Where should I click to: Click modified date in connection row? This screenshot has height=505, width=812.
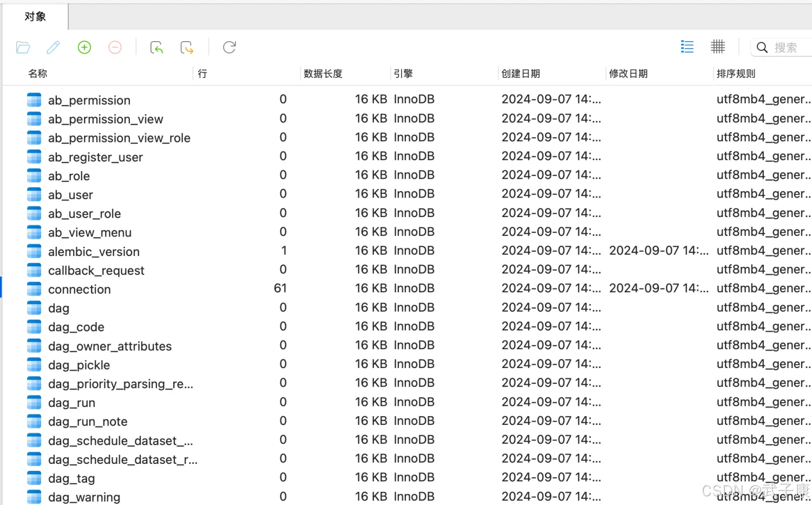point(659,288)
